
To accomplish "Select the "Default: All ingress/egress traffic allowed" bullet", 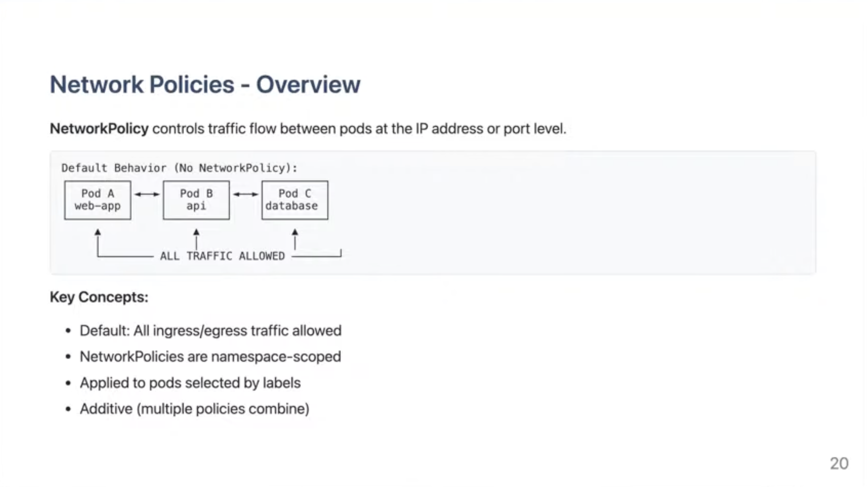I will (210, 330).
